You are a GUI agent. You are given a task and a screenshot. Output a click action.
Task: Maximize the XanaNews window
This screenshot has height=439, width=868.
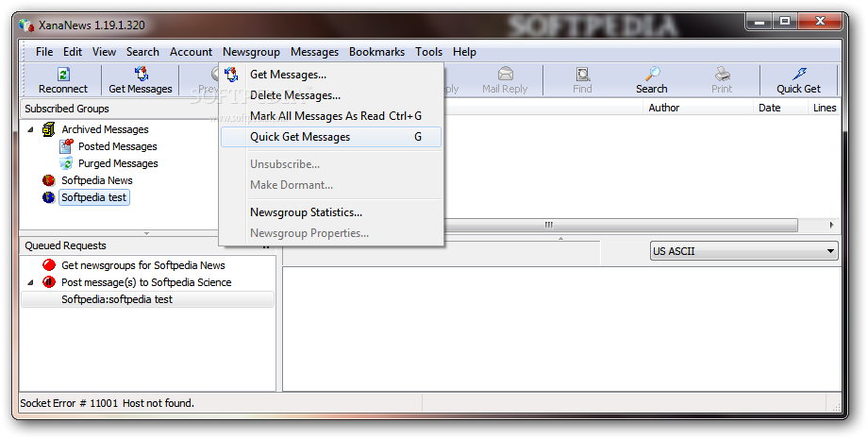pos(786,22)
